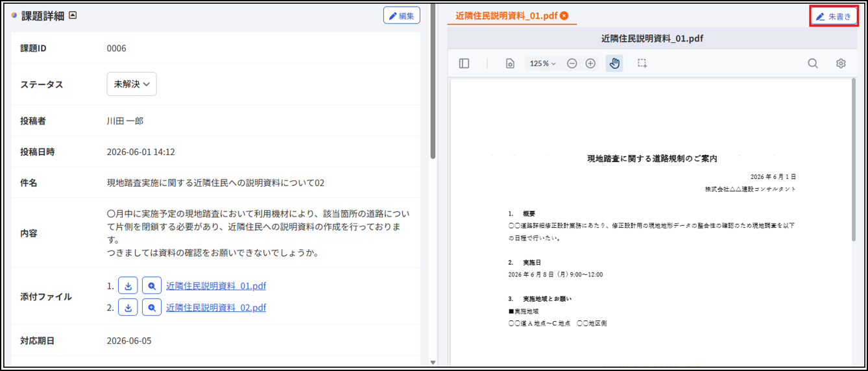This screenshot has height=371, width=868.
Task: Click the 朱書き annotate button
Action: pyautogui.click(x=834, y=16)
